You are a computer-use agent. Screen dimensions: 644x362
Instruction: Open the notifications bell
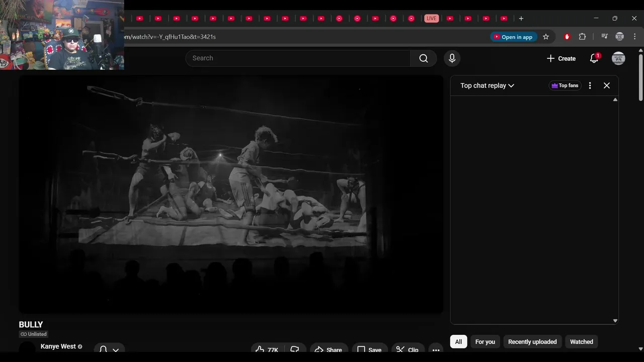[x=594, y=58]
